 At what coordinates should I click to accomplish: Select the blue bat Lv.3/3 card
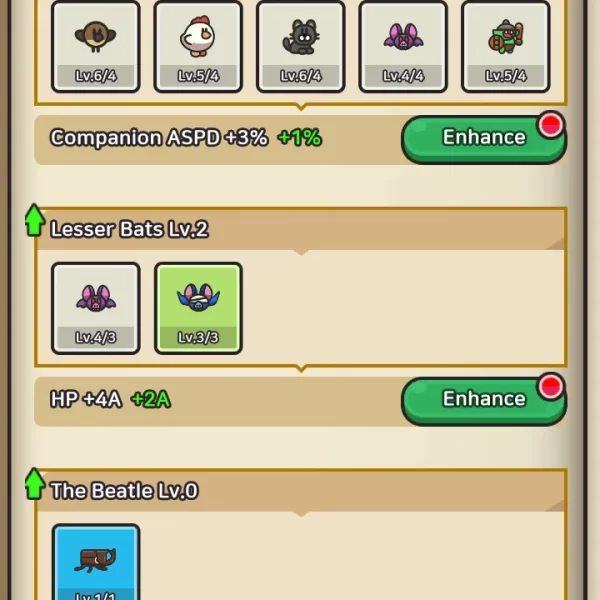198,308
